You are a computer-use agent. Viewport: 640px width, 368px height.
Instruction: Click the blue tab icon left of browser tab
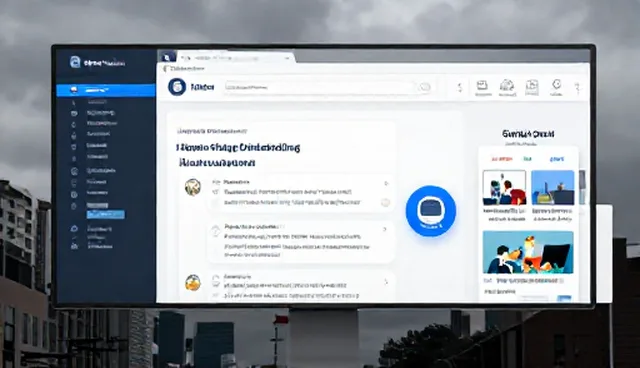coord(167,57)
